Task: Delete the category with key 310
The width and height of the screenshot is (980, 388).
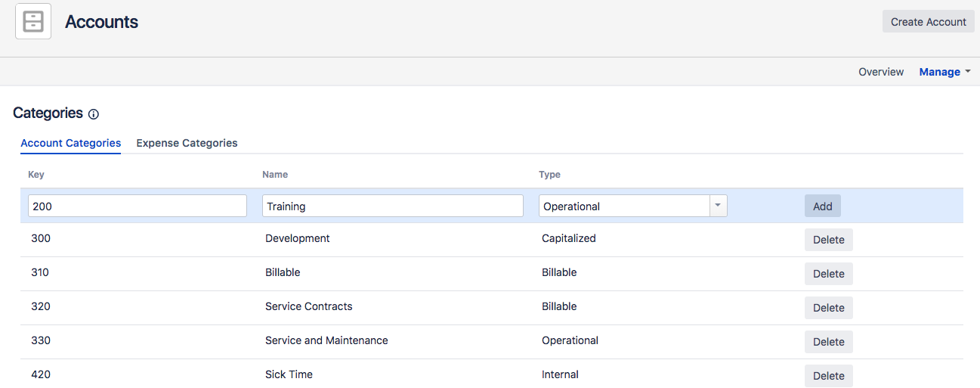Action: [x=828, y=274]
